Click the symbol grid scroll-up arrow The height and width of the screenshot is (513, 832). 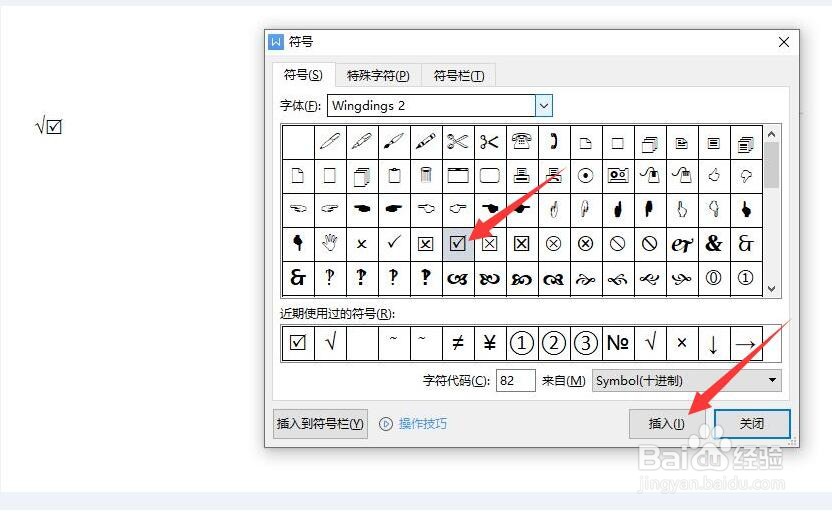coord(772,134)
